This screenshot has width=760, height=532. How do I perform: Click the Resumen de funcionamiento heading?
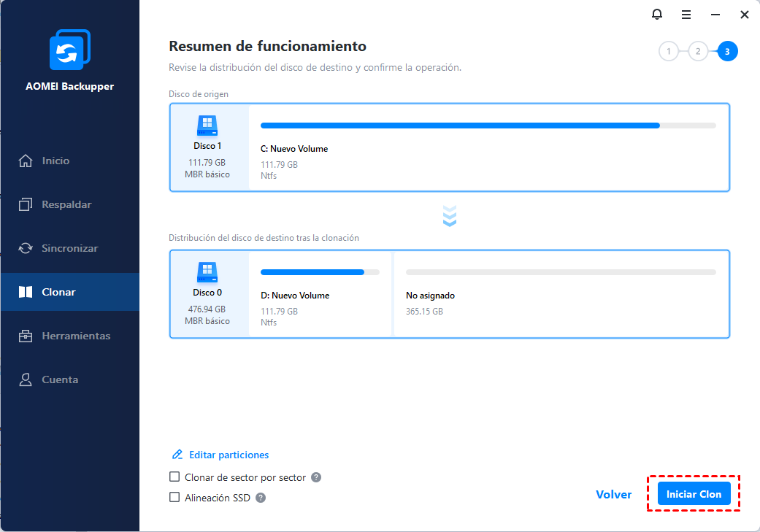(x=267, y=47)
